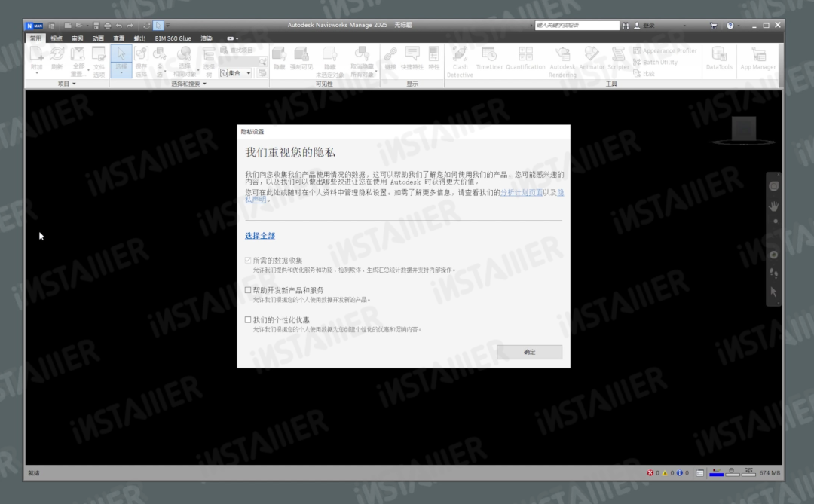Click the 选择全部 link
Image resolution: width=814 pixels, height=504 pixels.
pyautogui.click(x=260, y=236)
